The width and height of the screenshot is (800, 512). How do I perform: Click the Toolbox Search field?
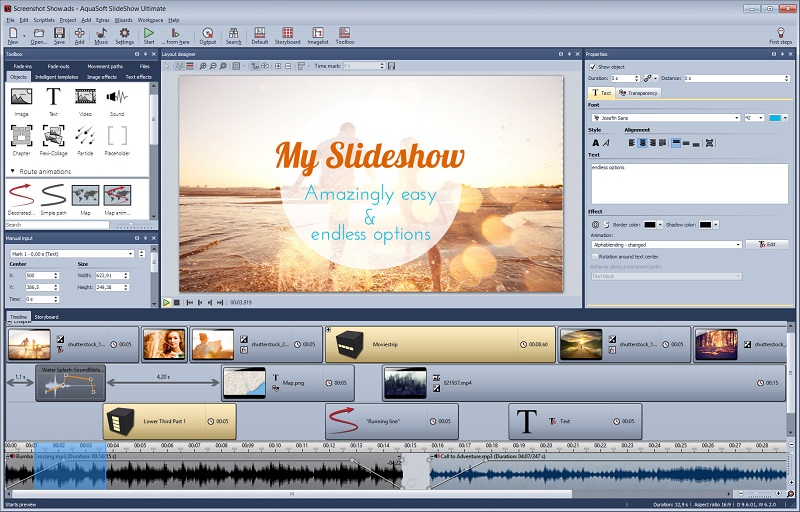click(x=57, y=225)
